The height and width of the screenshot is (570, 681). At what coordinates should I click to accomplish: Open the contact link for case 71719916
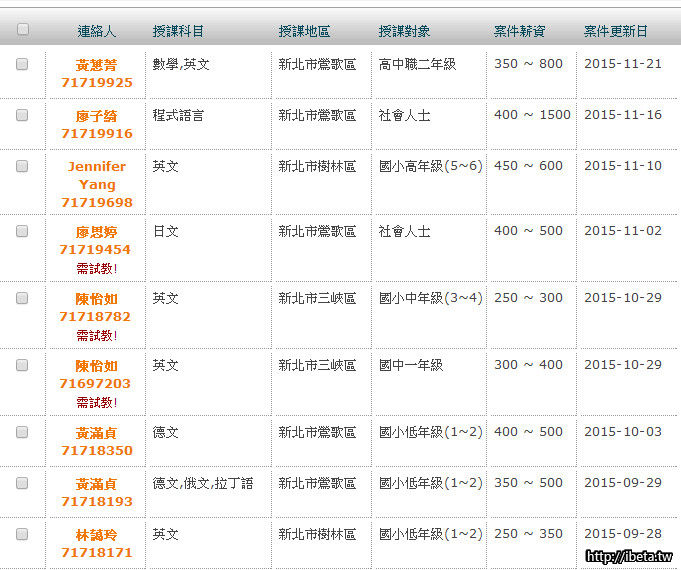point(96,125)
